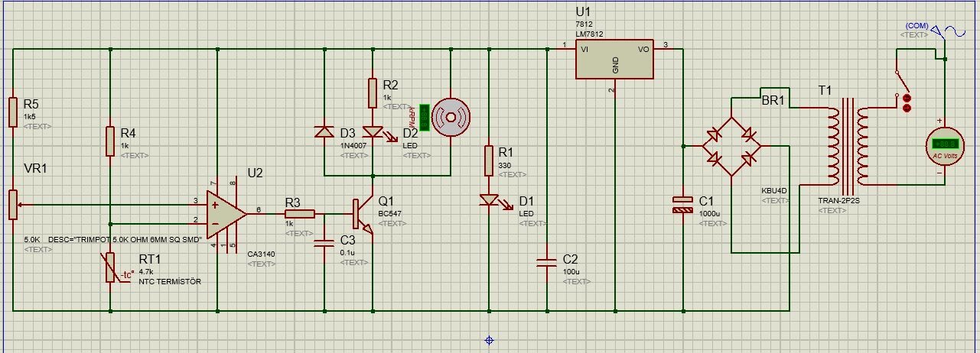The image size is (980, 353).
Task: Click the 4.7k value of RT1
Action: click(147, 271)
